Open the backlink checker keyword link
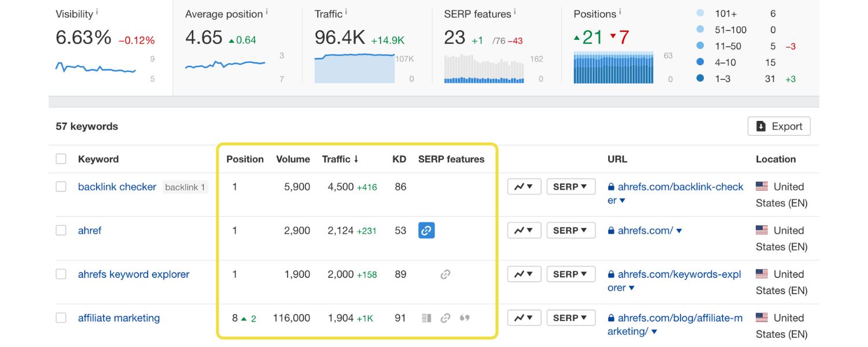Image resolution: width=868 pixels, height=347 pixels. click(117, 186)
